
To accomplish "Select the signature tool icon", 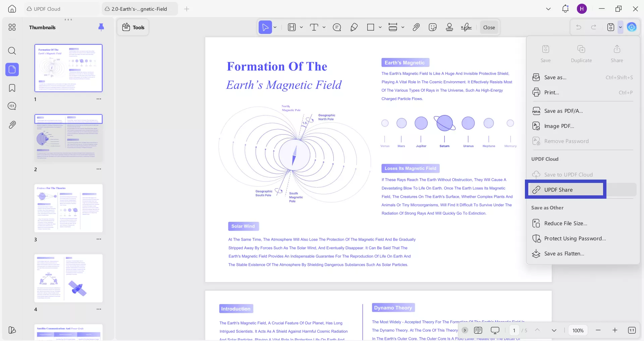I will [x=466, y=27].
